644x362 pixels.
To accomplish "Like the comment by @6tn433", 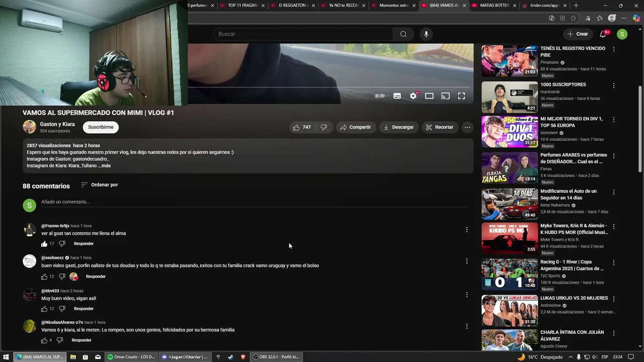I will pyautogui.click(x=44, y=309).
